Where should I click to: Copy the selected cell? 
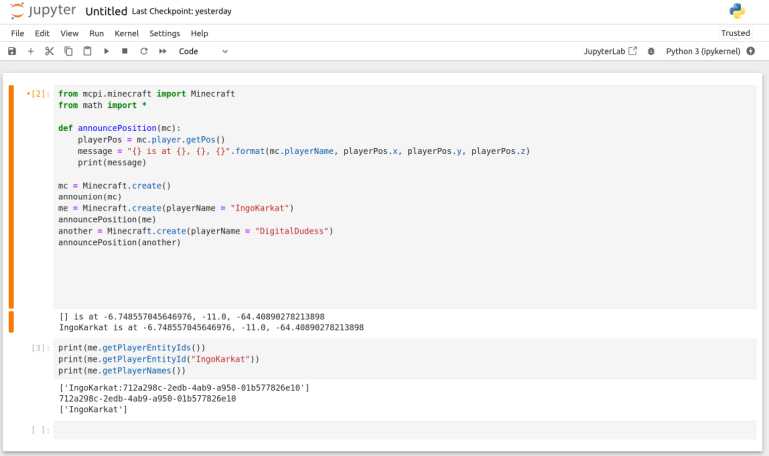click(68, 51)
